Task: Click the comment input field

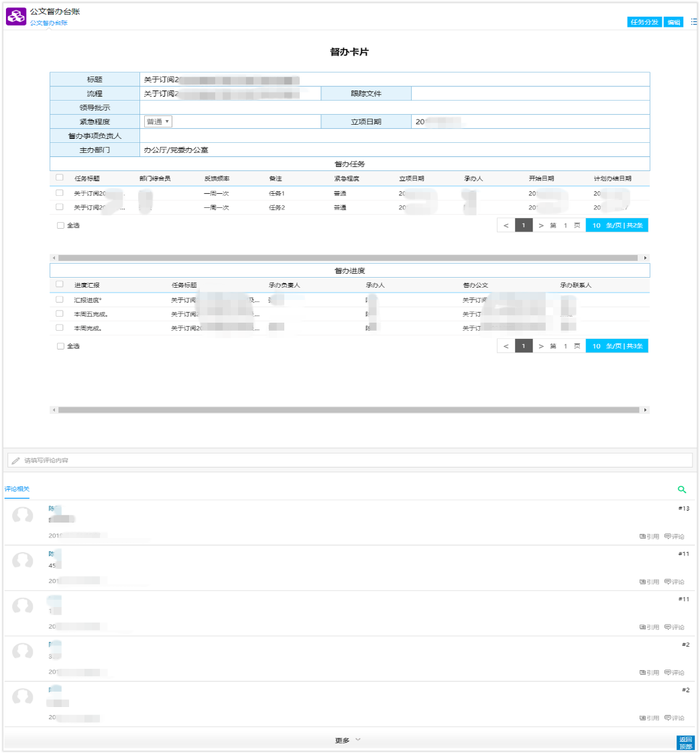Action: coord(349,461)
